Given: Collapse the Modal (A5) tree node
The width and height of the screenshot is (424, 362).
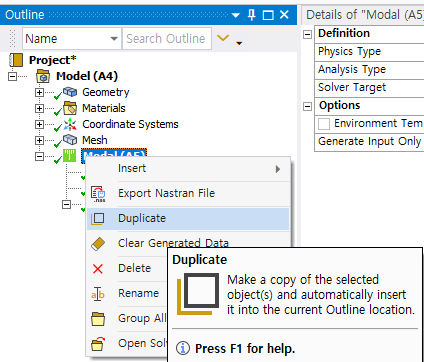Looking at the screenshot, I should point(39,156).
